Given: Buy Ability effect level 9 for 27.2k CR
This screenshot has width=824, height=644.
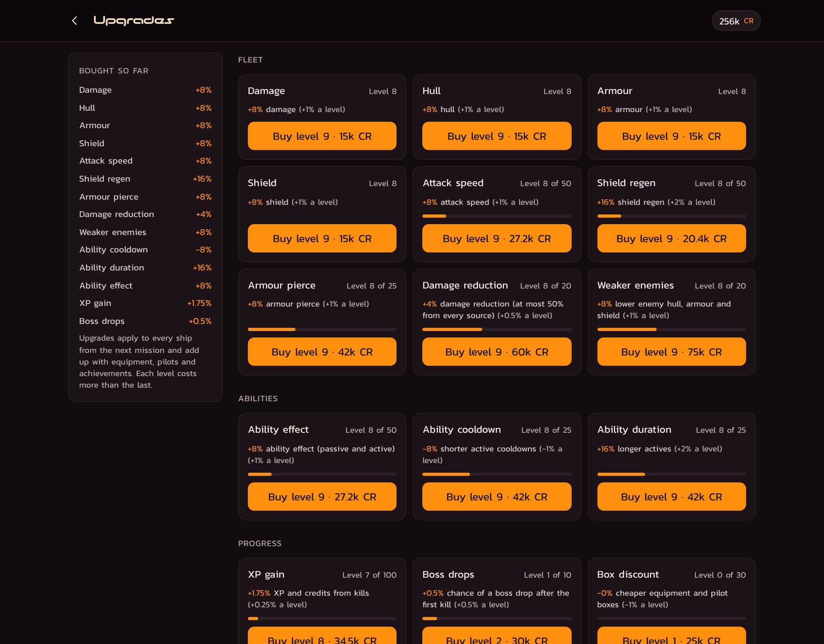Looking at the screenshot, I should pyautogui.click(x=322, y=497).
